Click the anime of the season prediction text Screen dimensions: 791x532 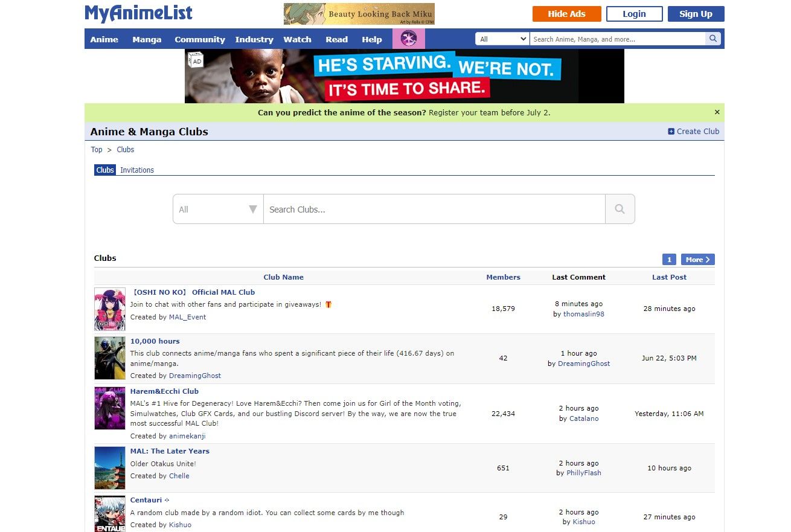pyautogui.click(x=404, y=112)
